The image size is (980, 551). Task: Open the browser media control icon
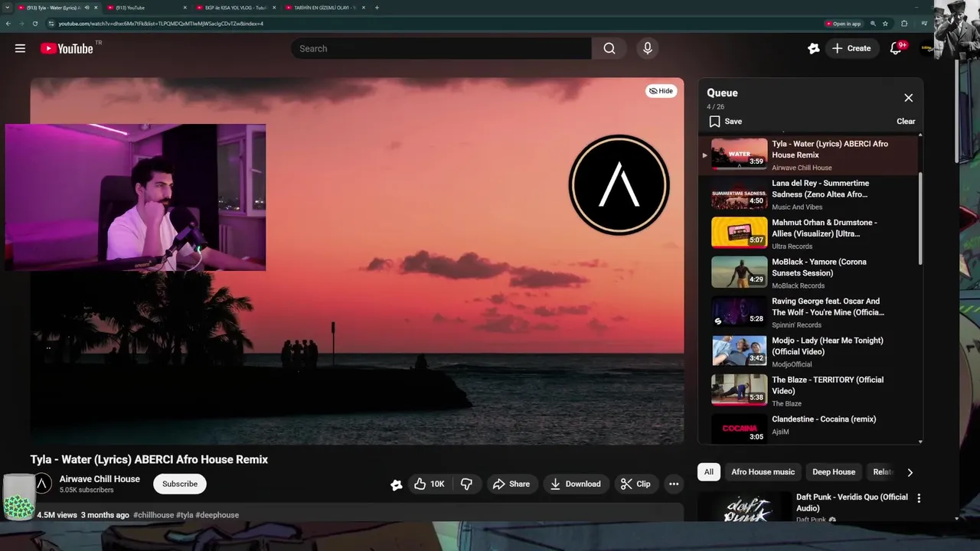(924, 24)
